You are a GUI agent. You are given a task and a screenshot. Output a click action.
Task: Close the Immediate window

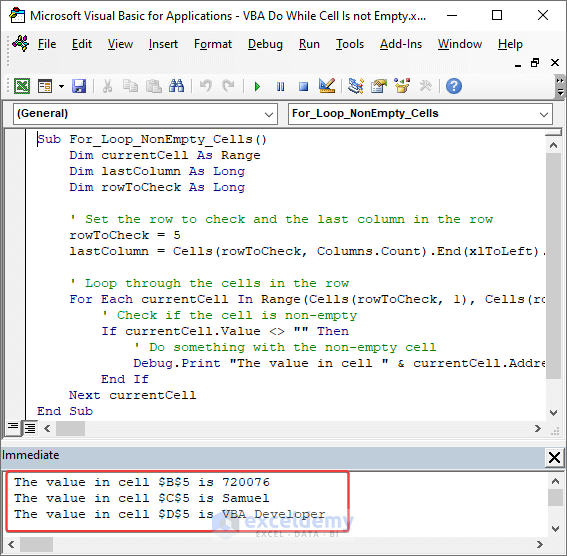(x=554, y=457)
